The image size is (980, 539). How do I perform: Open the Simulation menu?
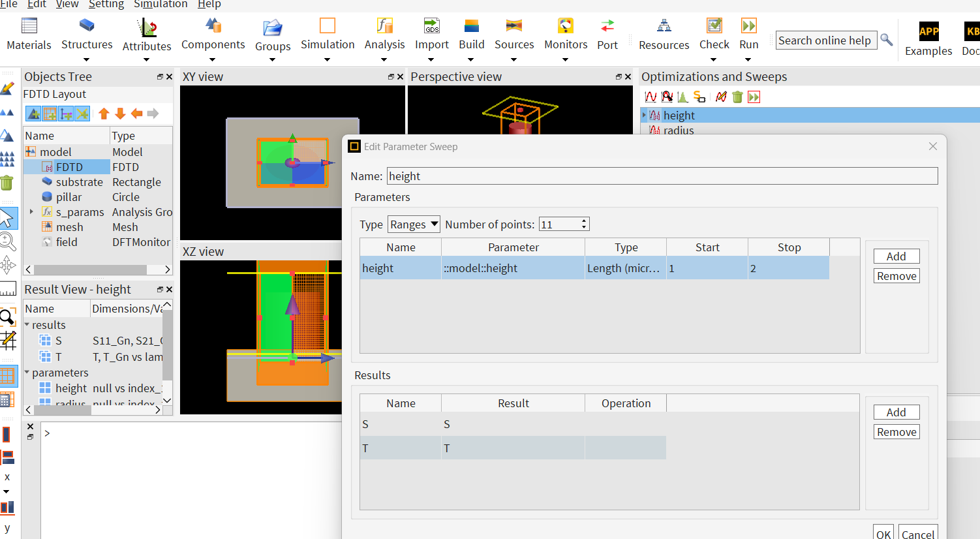[161, 5]
